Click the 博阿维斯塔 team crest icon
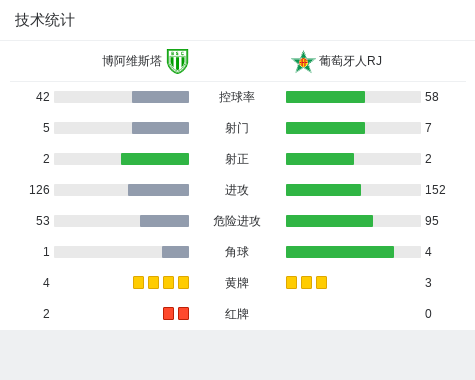This screenshot has height=380, width=475. (178, 61)
